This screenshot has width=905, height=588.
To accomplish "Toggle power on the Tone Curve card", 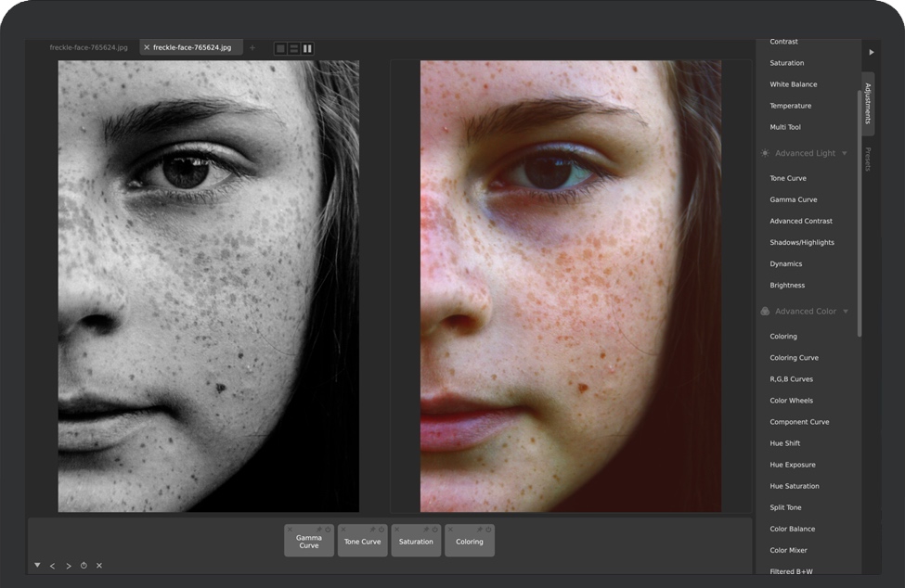I will (381, 530).
